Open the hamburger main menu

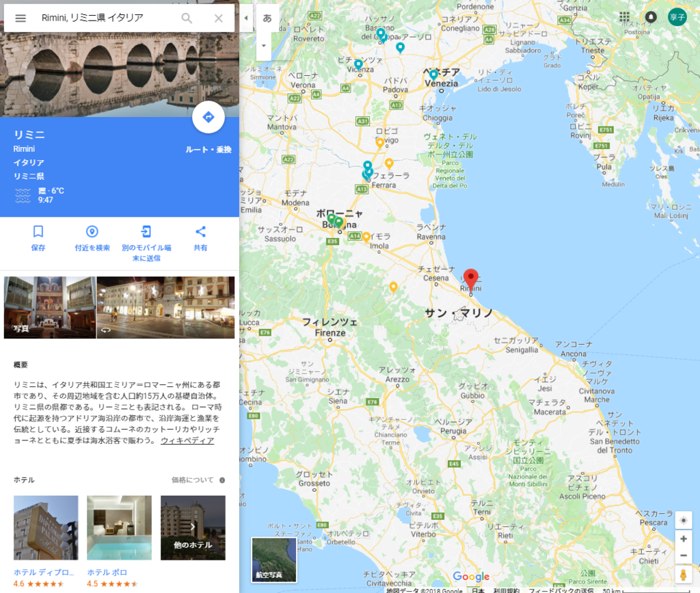coord(21,18)
